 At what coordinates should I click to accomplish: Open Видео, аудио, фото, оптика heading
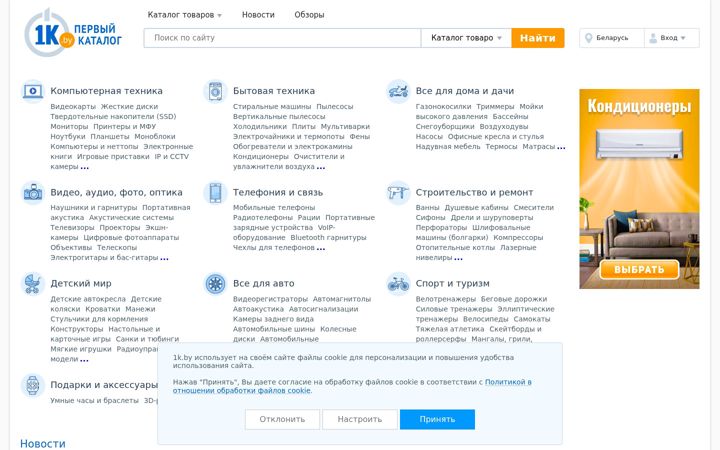(116, 192)
